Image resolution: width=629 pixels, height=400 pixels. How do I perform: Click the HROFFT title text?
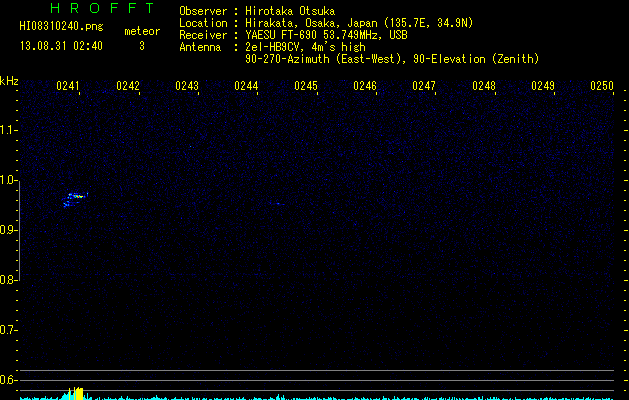click(103, 8)
